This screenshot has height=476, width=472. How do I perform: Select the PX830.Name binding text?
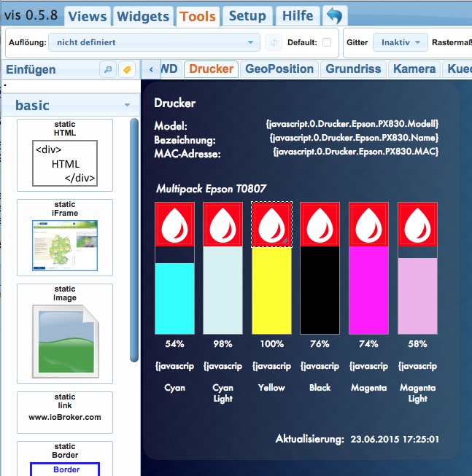click(354, 138)
